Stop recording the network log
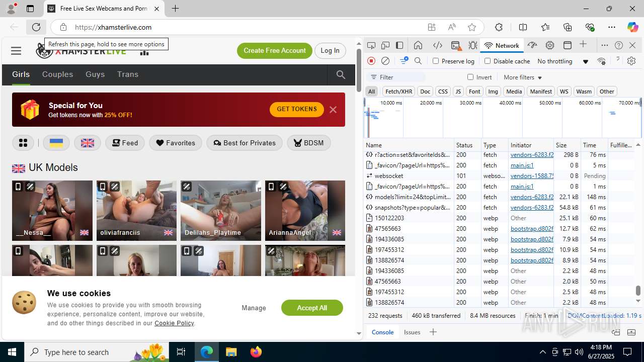The image size is (644, 362). 371,61
